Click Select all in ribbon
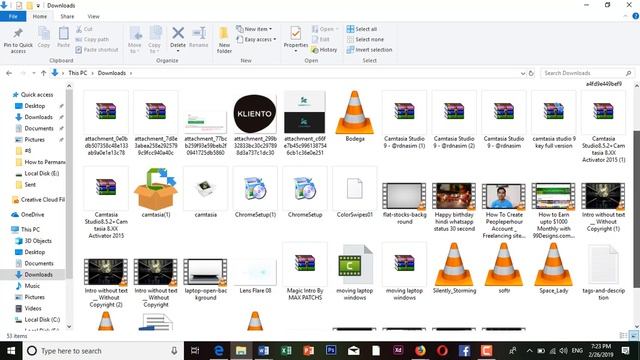 pyautogui.click(x=362, y=29)
